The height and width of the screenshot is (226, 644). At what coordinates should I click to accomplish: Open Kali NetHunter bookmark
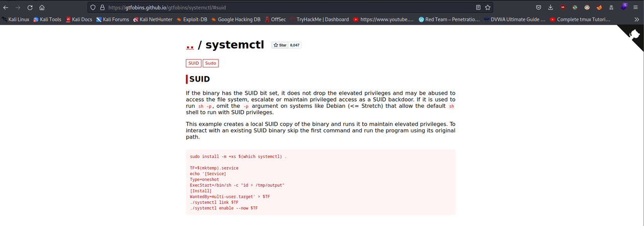[153, 20]
